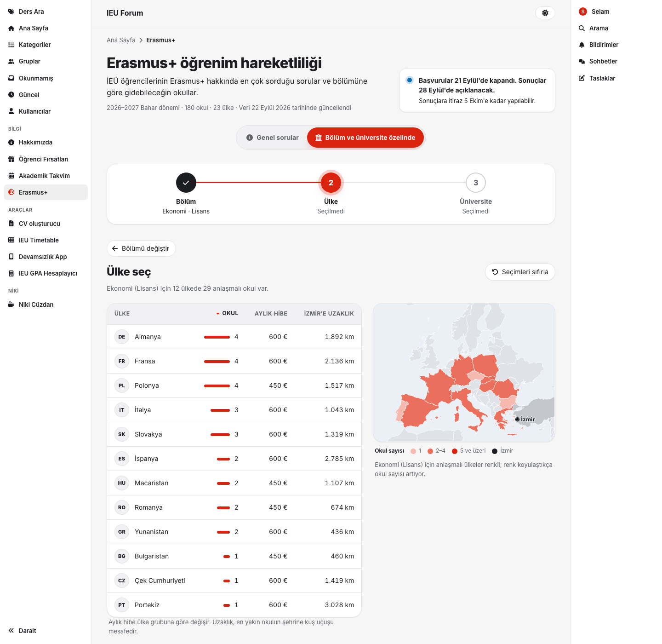This screenshot has width=662, height=644.
Task: Click Spain on the Europe map
Action: pos(417,411)
